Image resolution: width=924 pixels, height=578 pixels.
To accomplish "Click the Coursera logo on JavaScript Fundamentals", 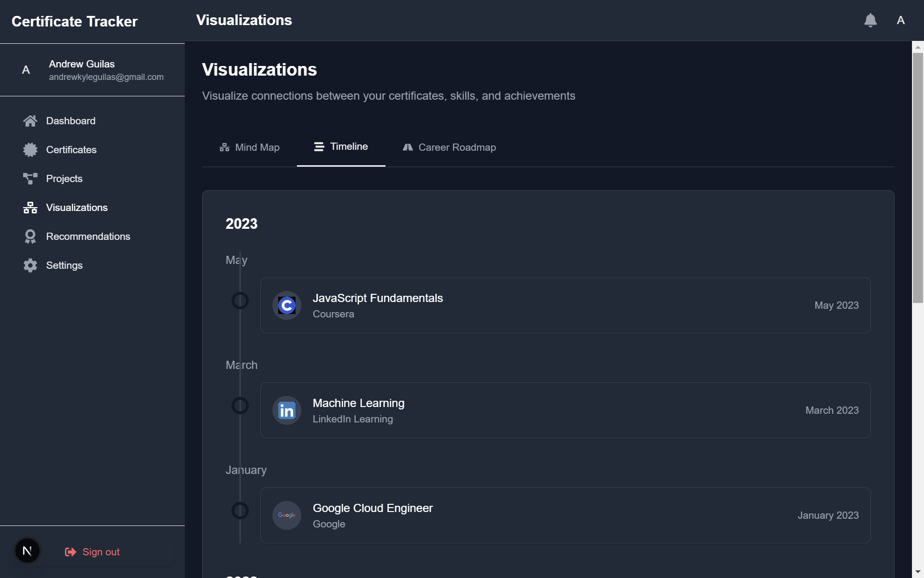I will [287, 305].
